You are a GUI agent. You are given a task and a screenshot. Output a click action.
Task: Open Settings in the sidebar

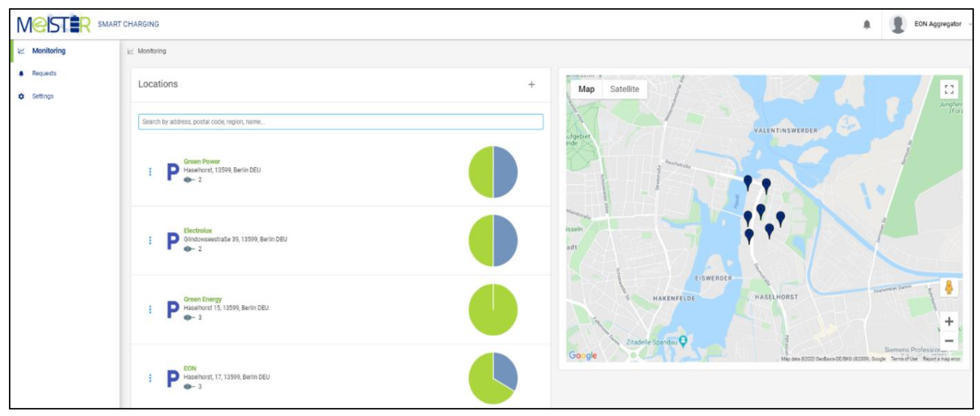coord(43,96)
